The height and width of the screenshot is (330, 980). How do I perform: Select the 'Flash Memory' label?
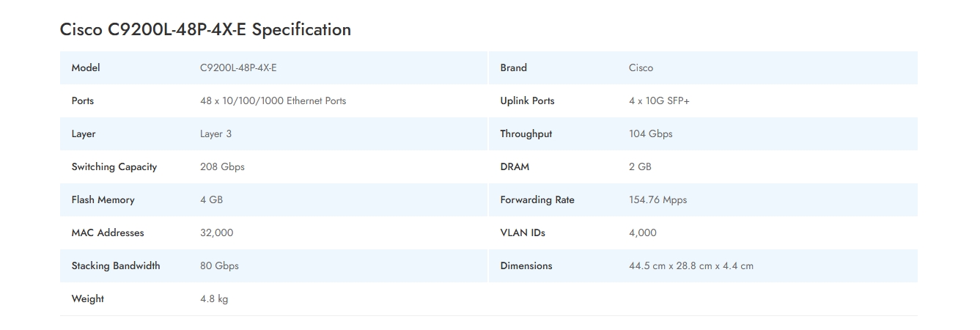tap(103, 199)
